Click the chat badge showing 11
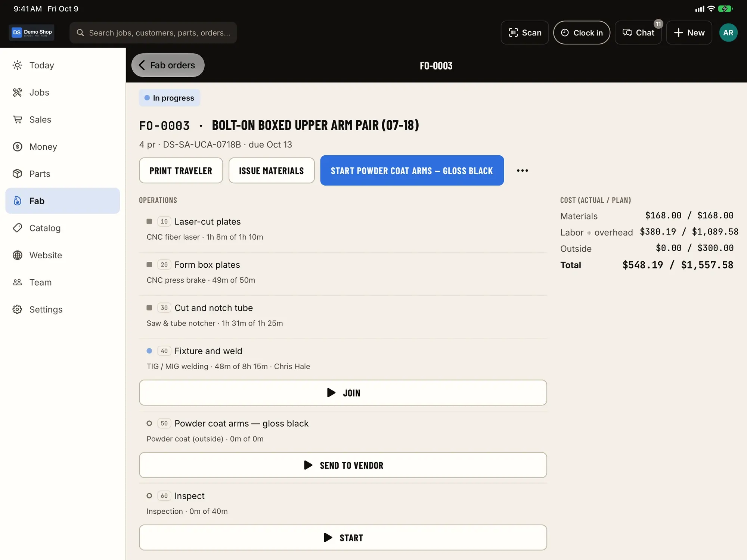 pyautogui.click(x=658, y=24)
